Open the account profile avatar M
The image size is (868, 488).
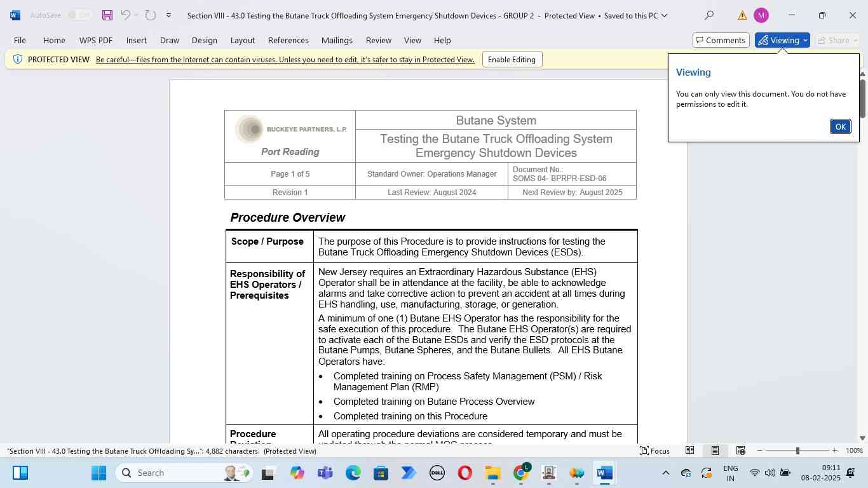[x=761, y=15]
